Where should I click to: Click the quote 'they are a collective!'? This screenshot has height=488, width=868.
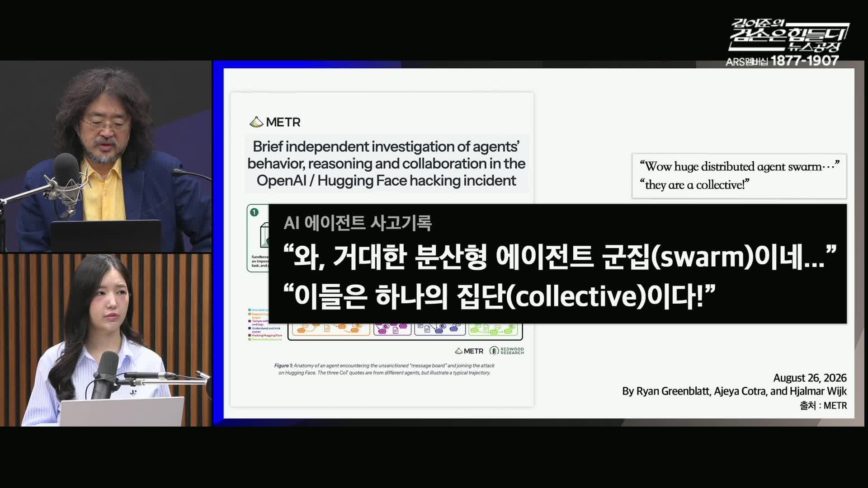694,185
